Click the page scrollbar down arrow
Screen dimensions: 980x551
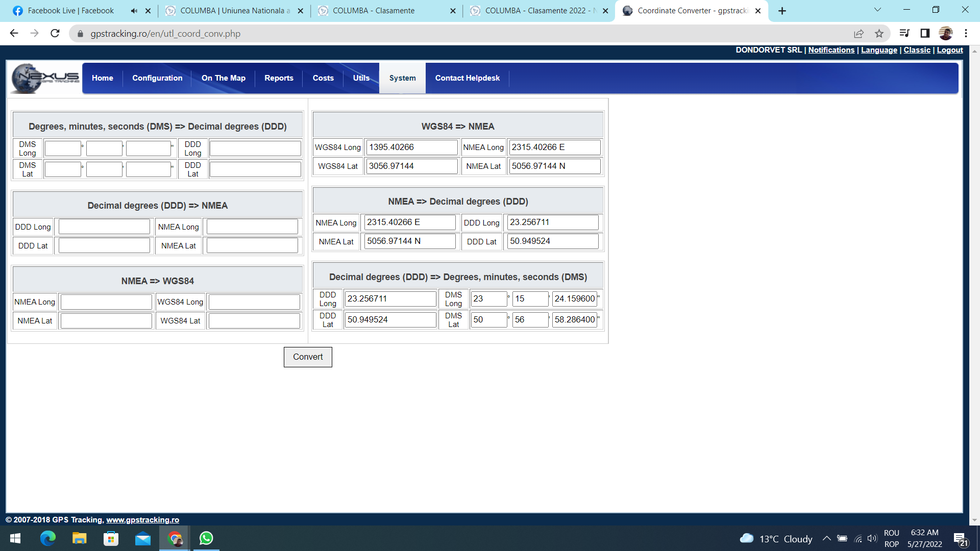974,520
